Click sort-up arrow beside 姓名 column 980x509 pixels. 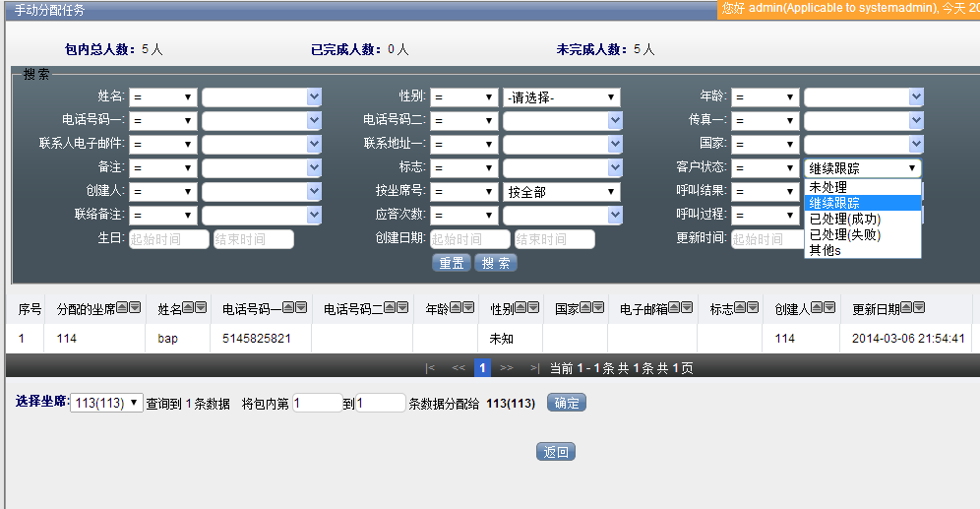189,308
